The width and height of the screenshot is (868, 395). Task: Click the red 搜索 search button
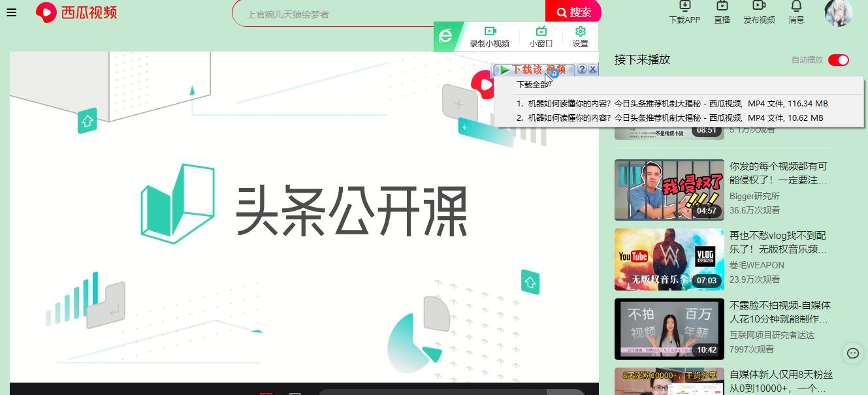click(x=573, y=11)
